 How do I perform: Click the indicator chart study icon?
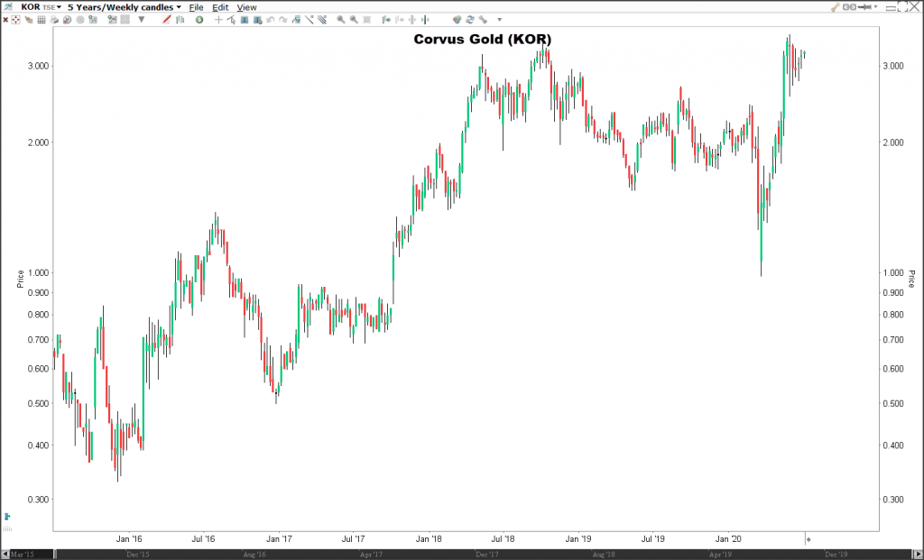pos(296,20)
